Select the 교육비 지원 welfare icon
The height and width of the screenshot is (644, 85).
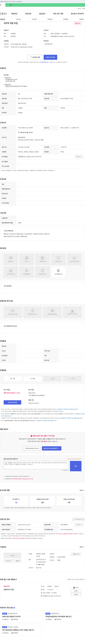58,260
